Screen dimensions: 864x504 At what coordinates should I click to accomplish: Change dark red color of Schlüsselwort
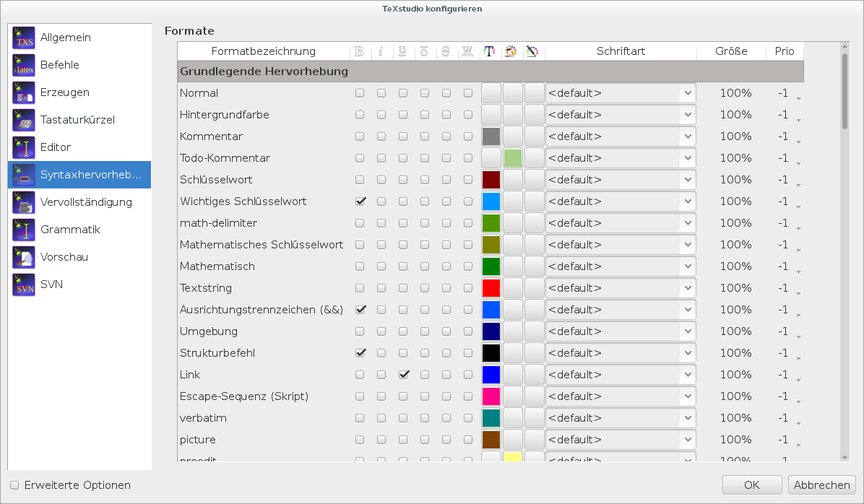[491, 180]
